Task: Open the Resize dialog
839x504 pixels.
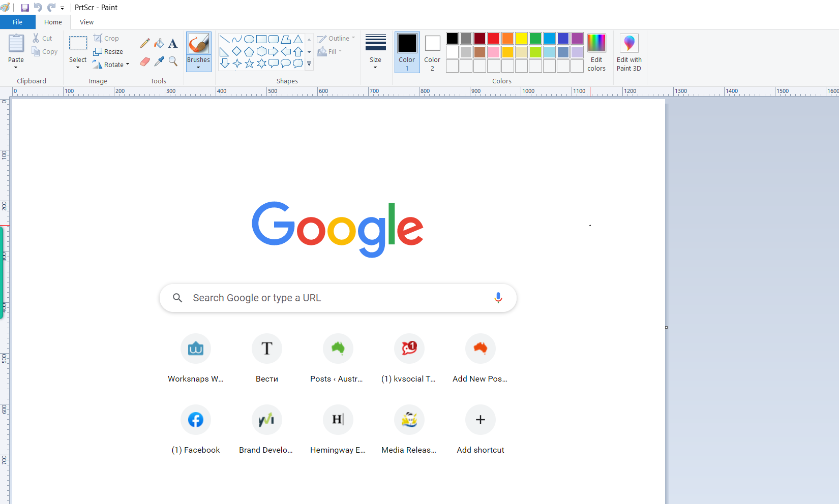Action: click(x=108, y=51)
